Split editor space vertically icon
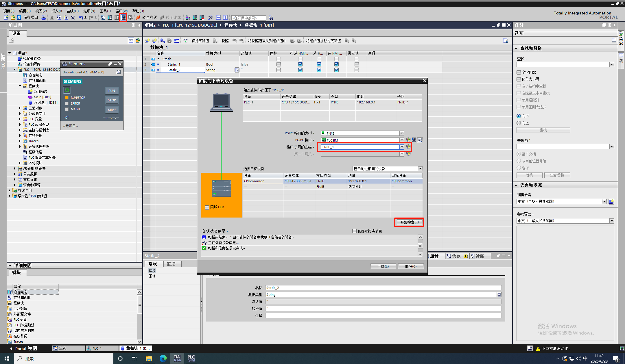Viewport: 625px width, 364px height. coord(225,18)
